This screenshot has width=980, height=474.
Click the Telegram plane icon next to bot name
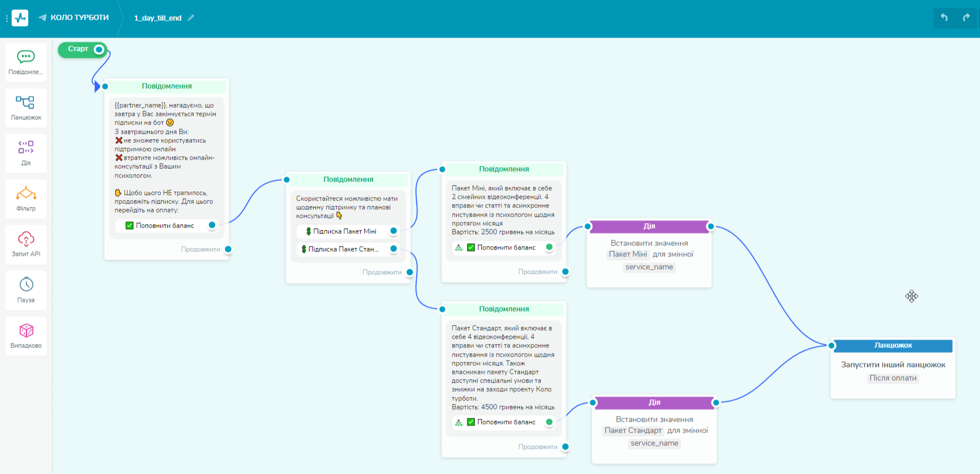point(43,18)
